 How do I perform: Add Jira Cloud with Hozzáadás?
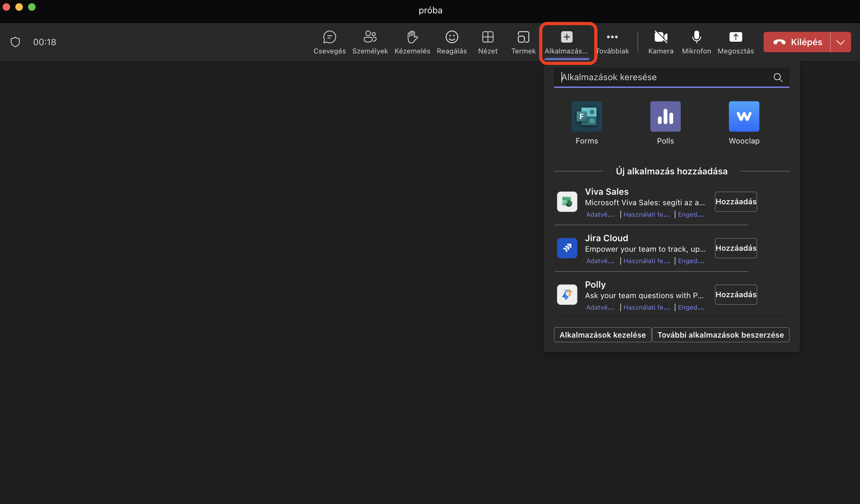coord(736,248)
